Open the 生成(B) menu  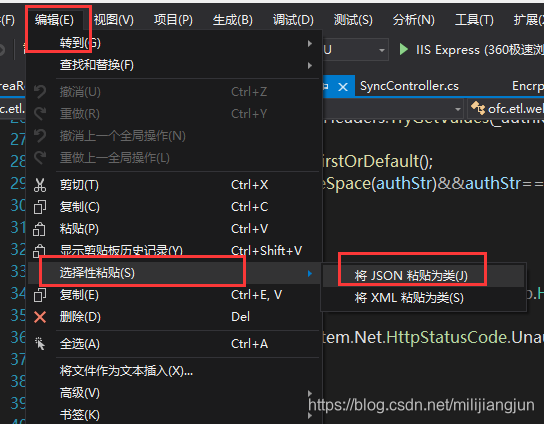[233, 20]
